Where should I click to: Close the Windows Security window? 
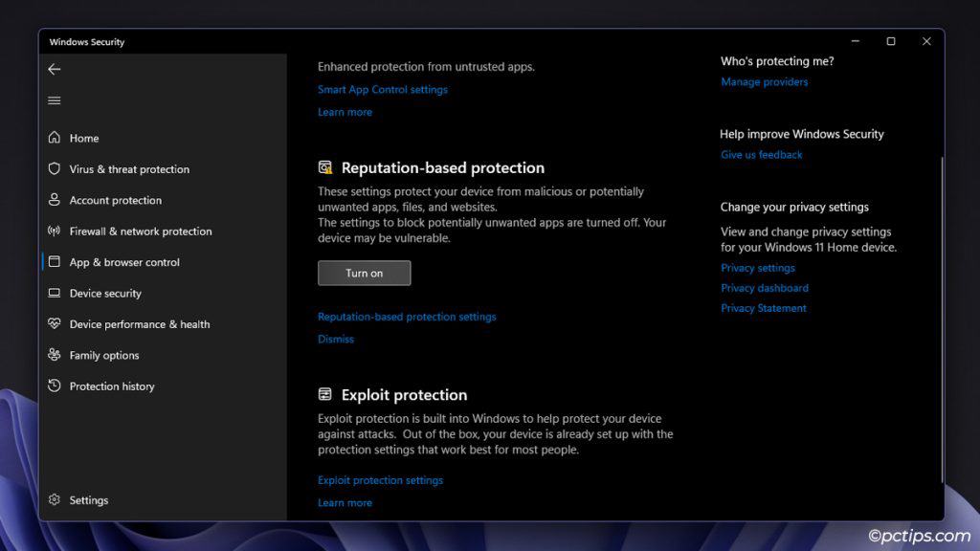pyautogui.click(x=926, y=41)
